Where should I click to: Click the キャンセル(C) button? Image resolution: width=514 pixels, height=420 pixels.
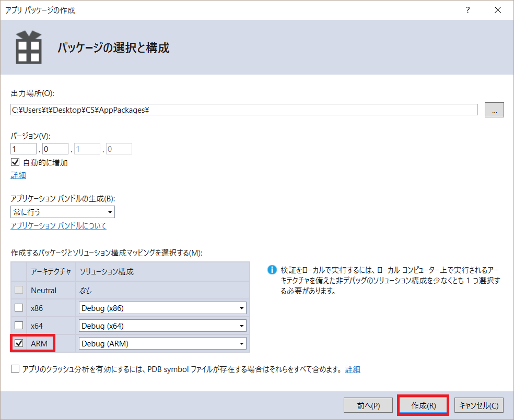click(x=478, y=405)
